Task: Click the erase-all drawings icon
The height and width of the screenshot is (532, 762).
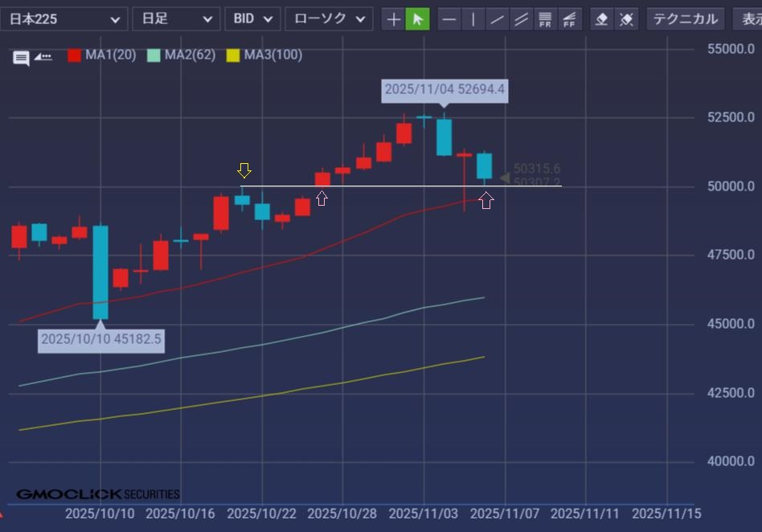Action: 626,19
